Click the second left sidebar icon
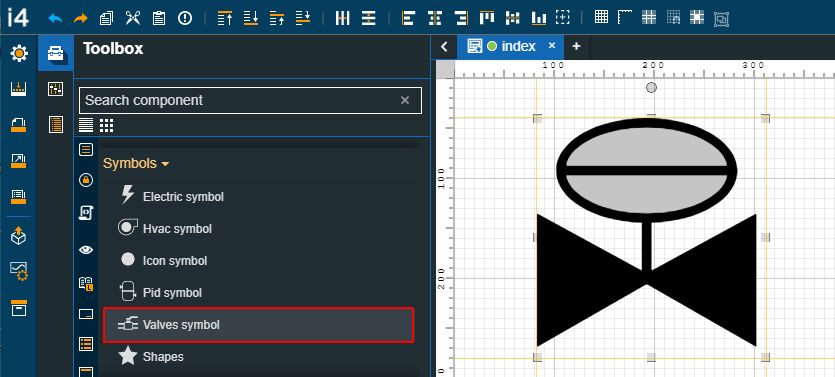835x377 pixels. pyautogui.click(x=19, y=89)
